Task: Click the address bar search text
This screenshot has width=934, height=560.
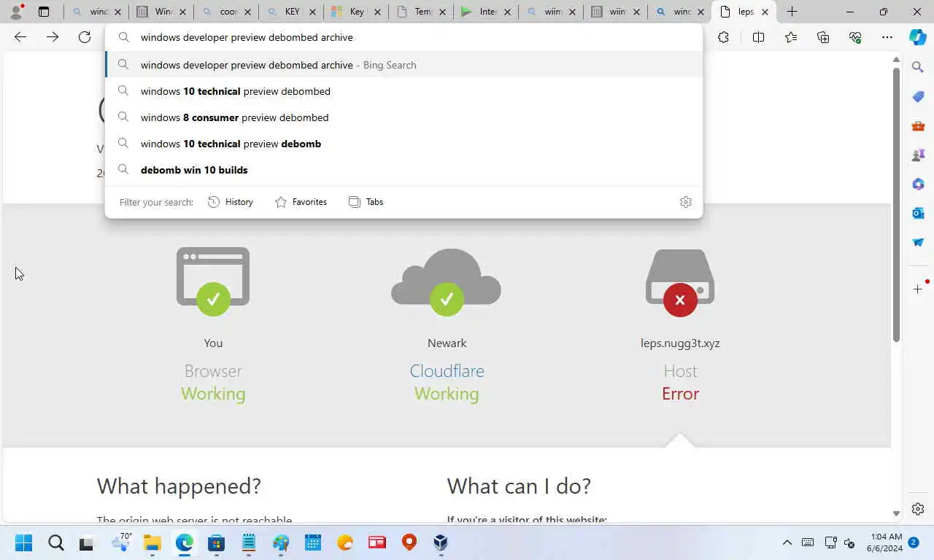Action: (247, 37)
